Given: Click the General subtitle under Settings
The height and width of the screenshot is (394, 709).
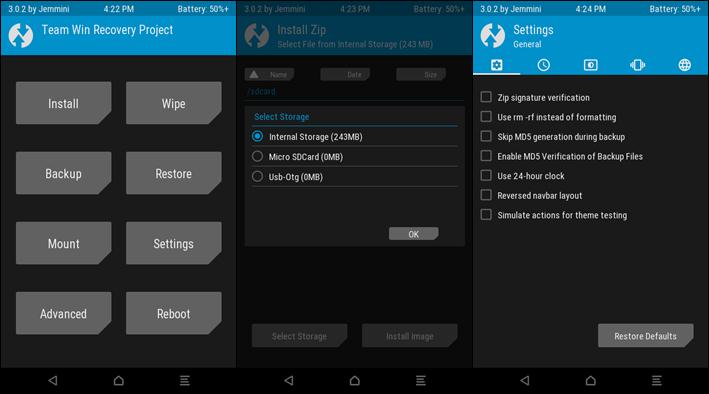Looking at the screenshot, I should (x=527, y=44).
